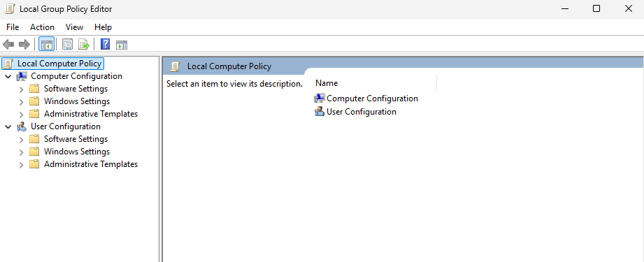Expand Administrative Templates under Computer Configuration

coord(22,114)
